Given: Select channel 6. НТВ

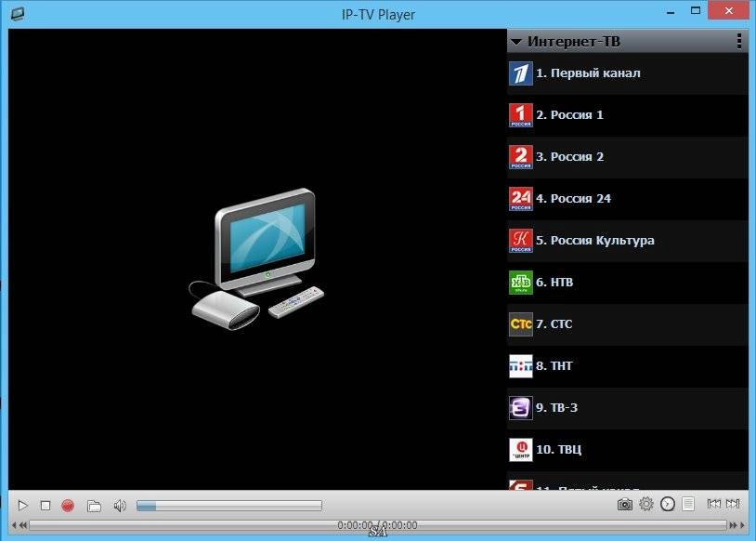Looking at the screenshot, I should pyautogui.click(x=627, y=283).
